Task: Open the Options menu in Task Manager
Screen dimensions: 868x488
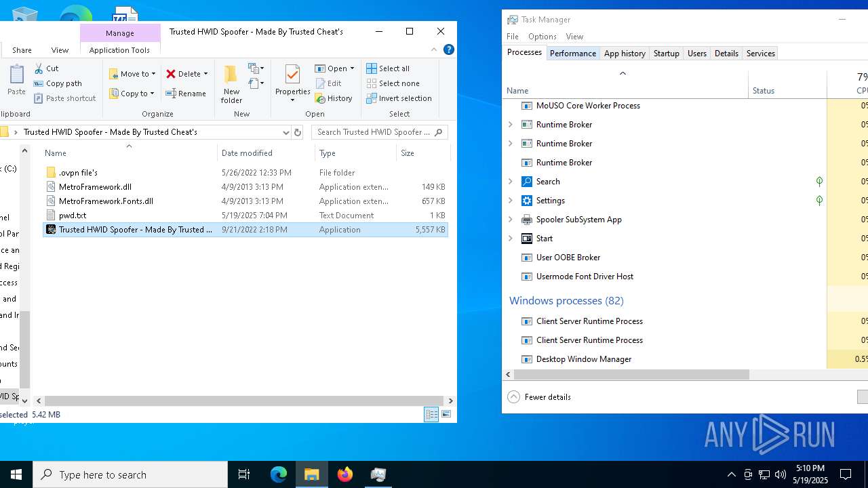Action: 542,37
